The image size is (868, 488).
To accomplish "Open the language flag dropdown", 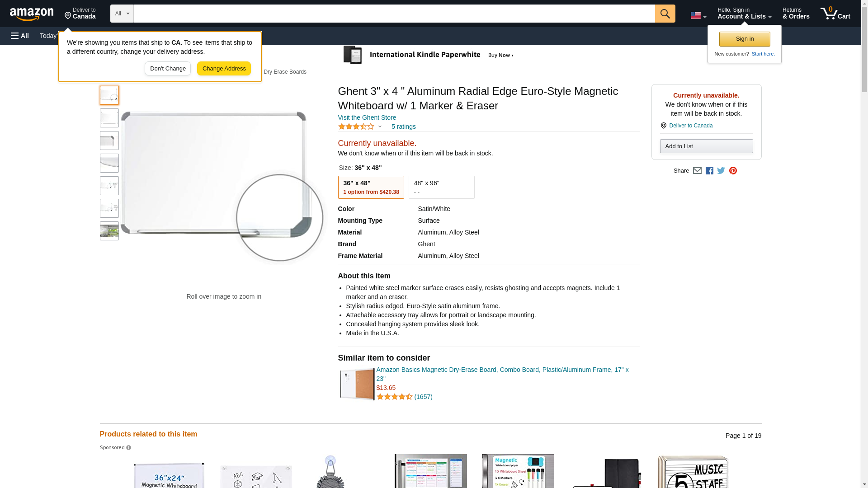I will (x=698, y=15).
